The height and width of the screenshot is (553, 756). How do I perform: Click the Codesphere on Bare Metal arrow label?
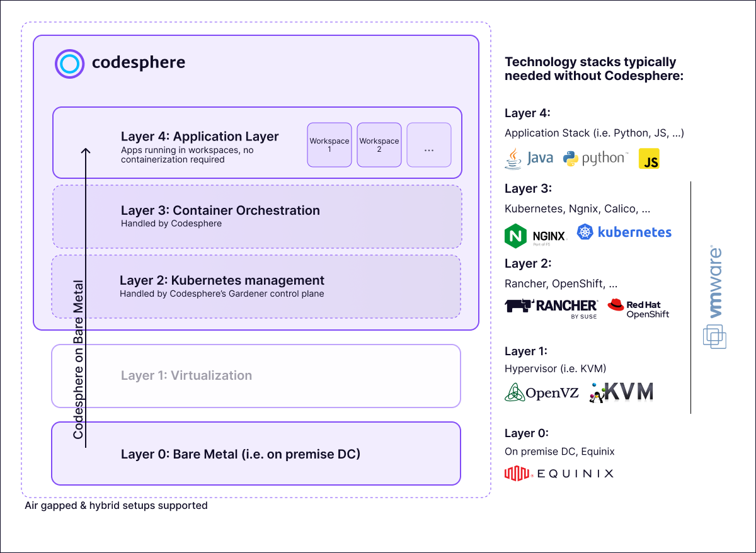coord(78,359)
